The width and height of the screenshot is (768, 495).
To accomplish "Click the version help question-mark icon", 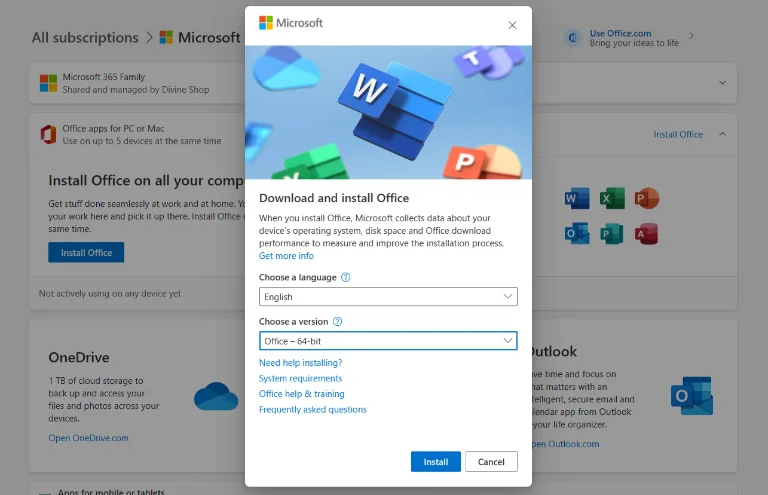I will point(337,322).
